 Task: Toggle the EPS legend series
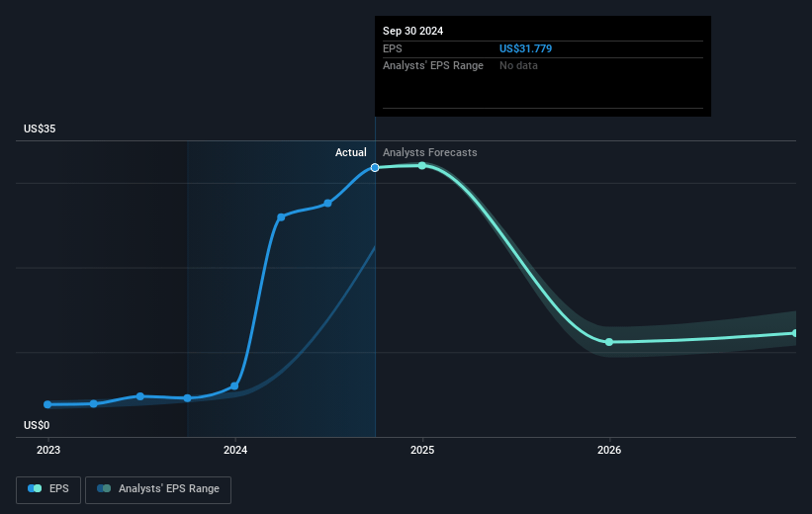(x=48, y=489)
